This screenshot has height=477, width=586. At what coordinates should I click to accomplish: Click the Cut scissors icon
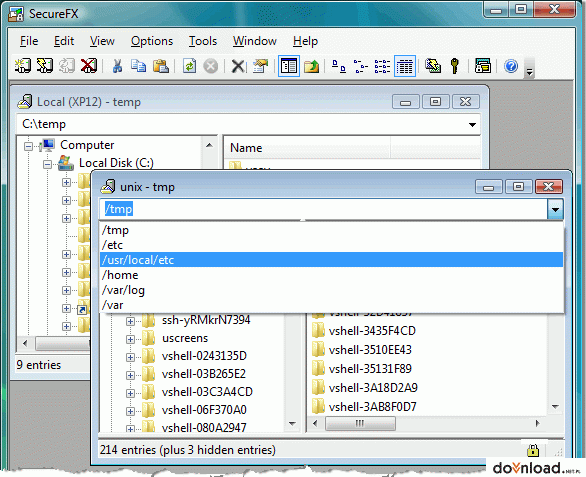[x=117, y=66]
